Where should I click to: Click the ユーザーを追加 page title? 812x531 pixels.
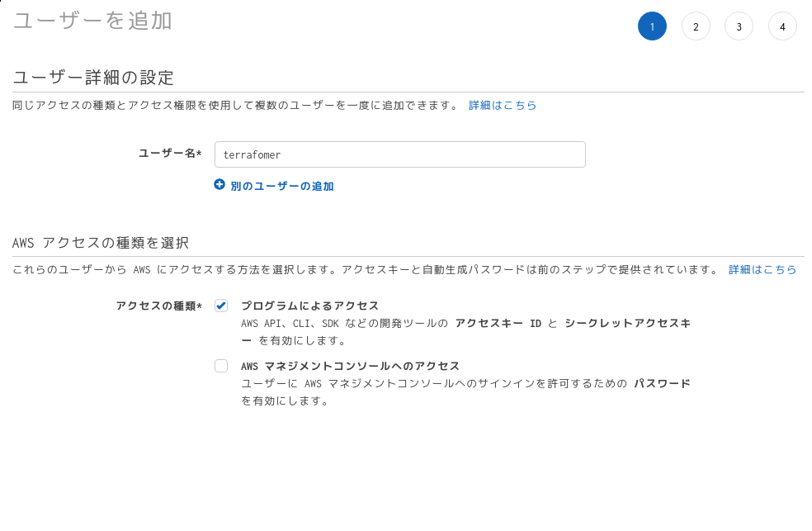[x=92, y=21]
